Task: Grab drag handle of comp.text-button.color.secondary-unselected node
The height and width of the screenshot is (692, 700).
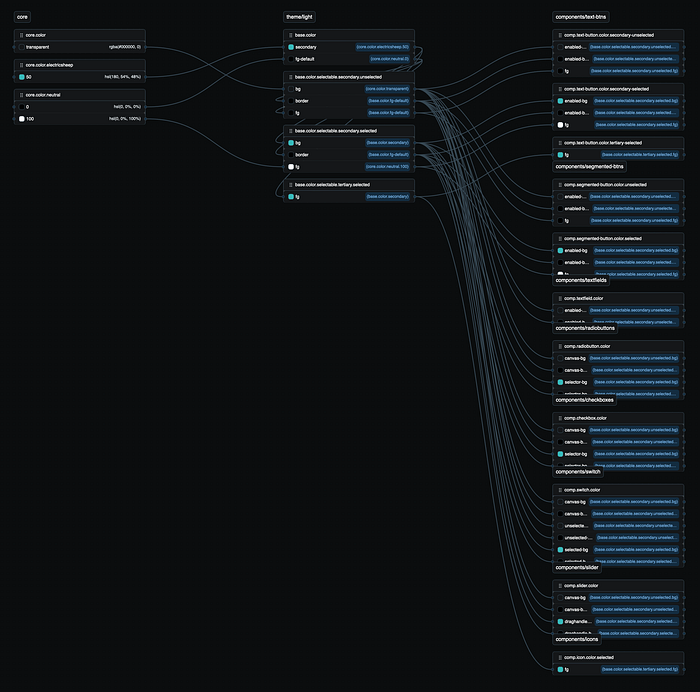Action: [x=559, y=35]
